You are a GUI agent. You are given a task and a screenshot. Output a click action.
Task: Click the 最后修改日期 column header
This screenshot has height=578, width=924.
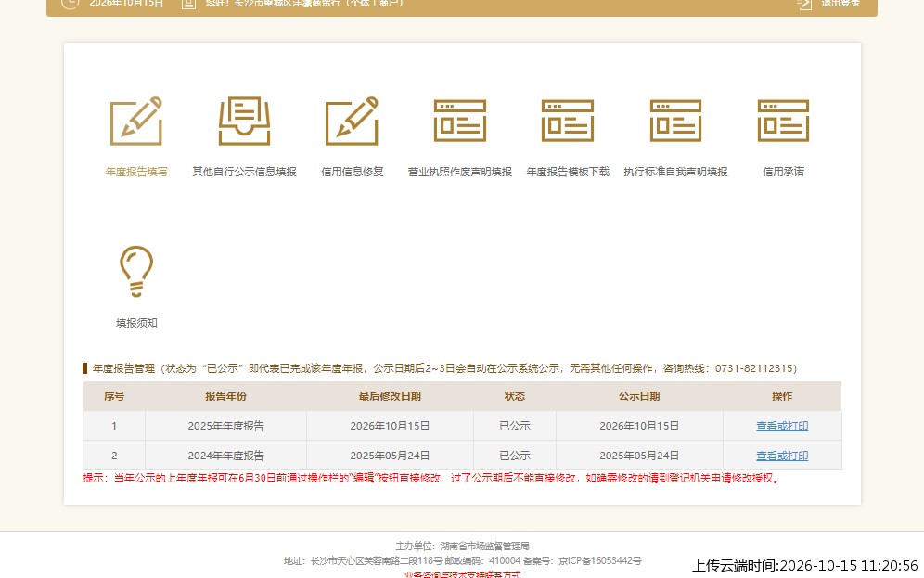click(x=390, y=396)
